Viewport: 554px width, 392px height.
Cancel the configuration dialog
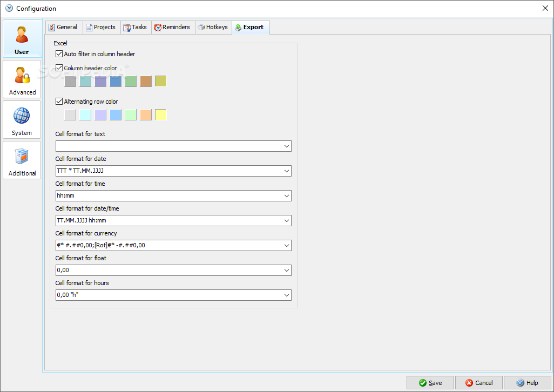tap(479, 383)
